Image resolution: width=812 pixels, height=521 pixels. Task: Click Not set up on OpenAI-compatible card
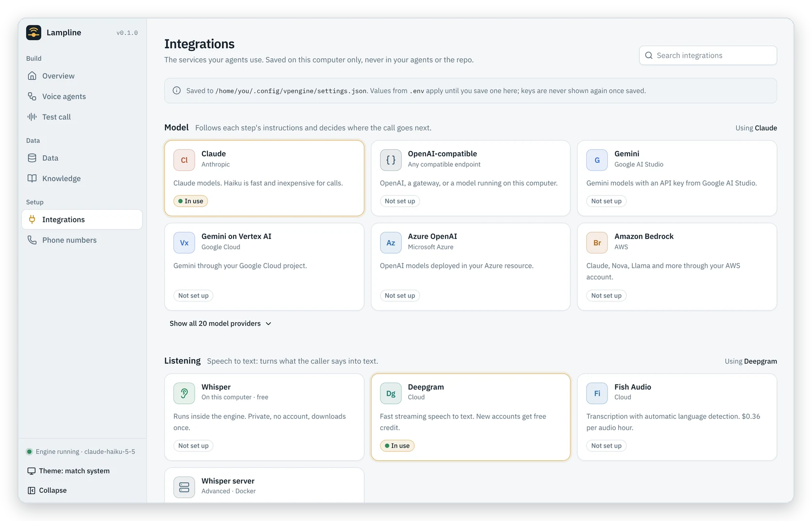pyautogui.click(x=400, y=201)
